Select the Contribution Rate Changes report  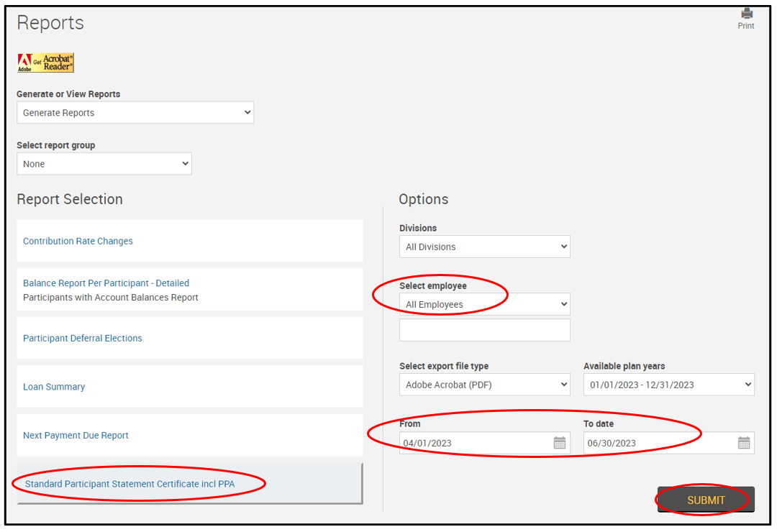78,242
